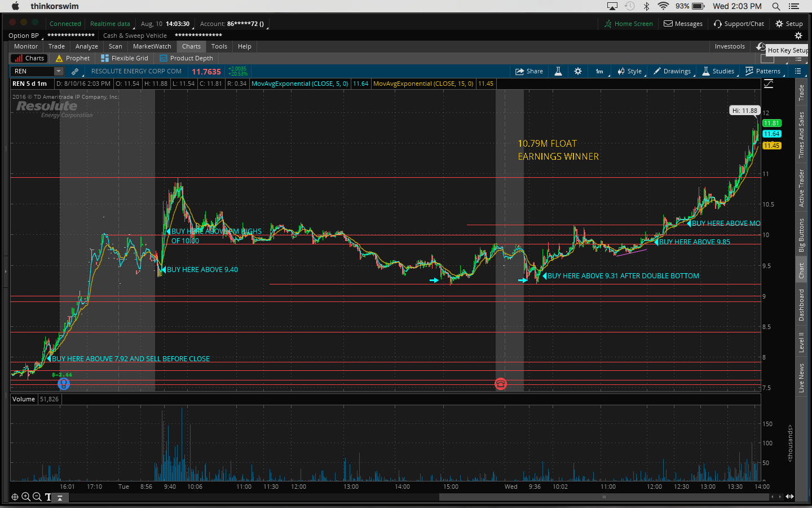Switch to the Analyze tab
The height and width of the screenshot is (508, 812).
tap(87, 46)
